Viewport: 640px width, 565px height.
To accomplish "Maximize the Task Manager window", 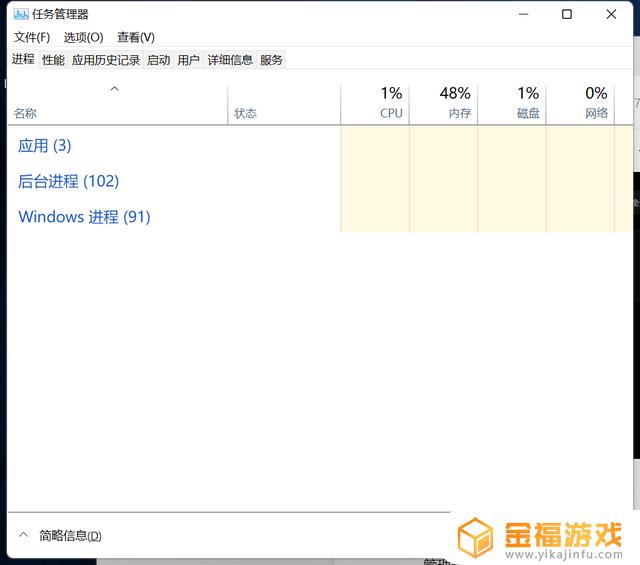I will tap(567, 14).
